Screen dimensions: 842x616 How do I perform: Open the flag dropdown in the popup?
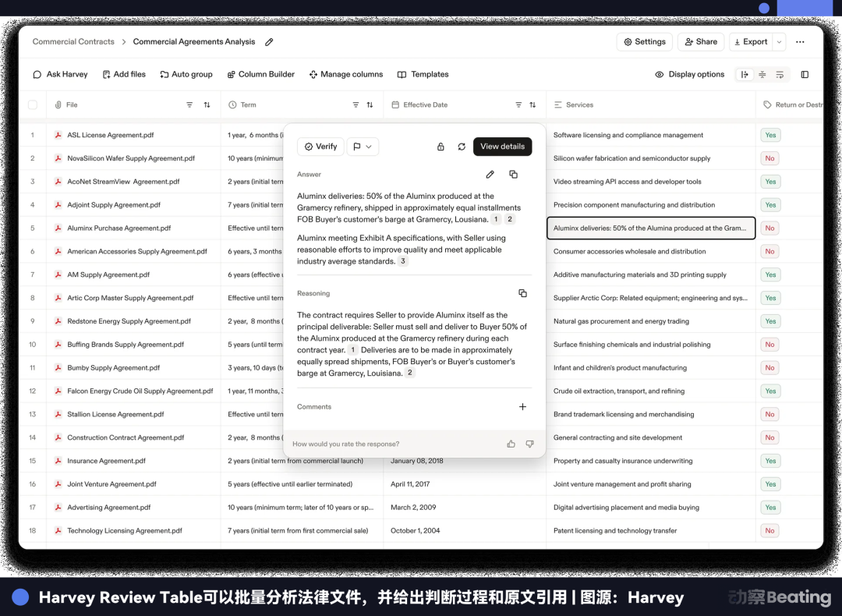coord(363,147)
